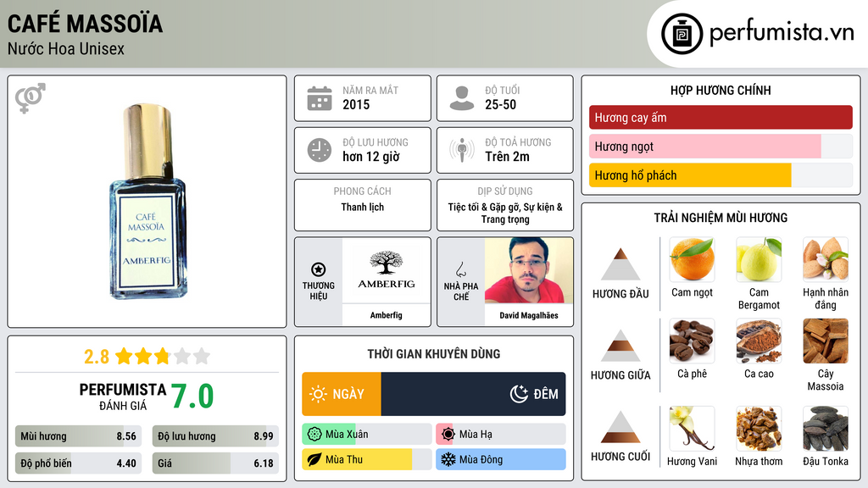
Task: Click the Đậu Tonka beans image
Action: pyautogui.click(x=826, y=429)
